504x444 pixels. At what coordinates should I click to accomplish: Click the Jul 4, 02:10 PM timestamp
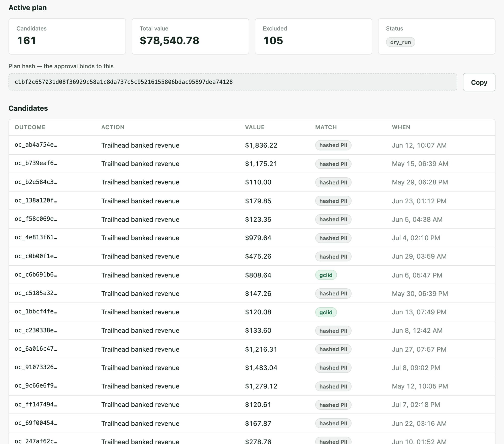pos(416,238)
